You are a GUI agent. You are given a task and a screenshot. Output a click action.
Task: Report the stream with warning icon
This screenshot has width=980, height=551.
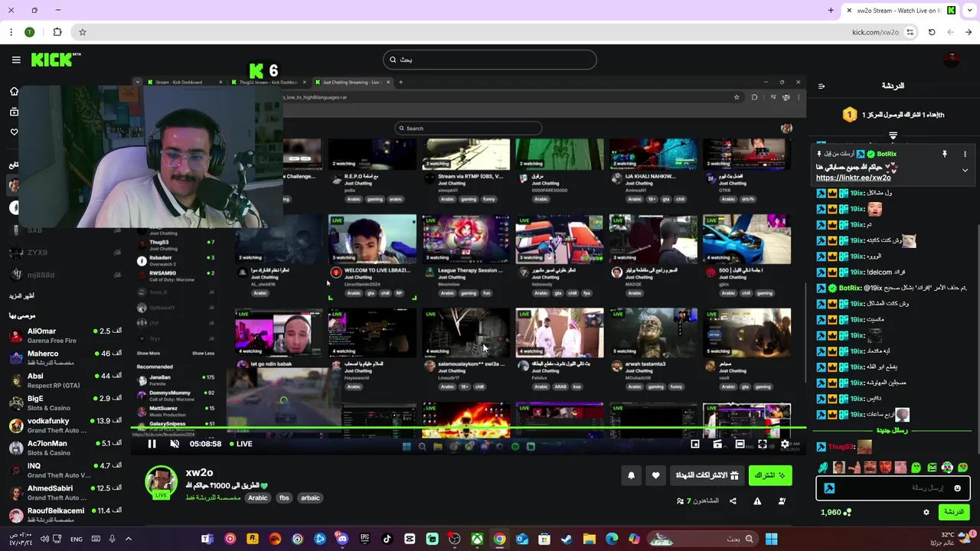coord(757,501)
